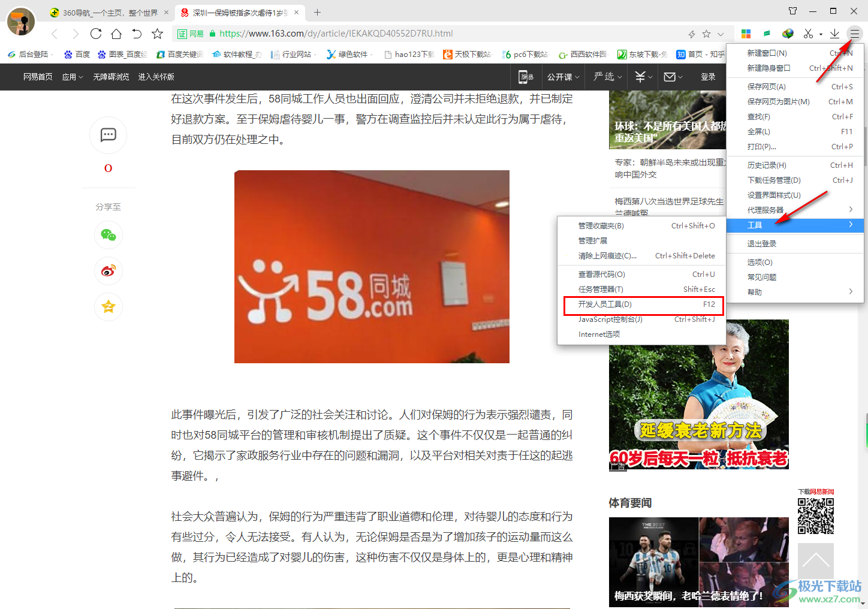Screen dimensions: 868x609
Task: Click 无障碍浏览 link
Action: [x=111, y=77]
